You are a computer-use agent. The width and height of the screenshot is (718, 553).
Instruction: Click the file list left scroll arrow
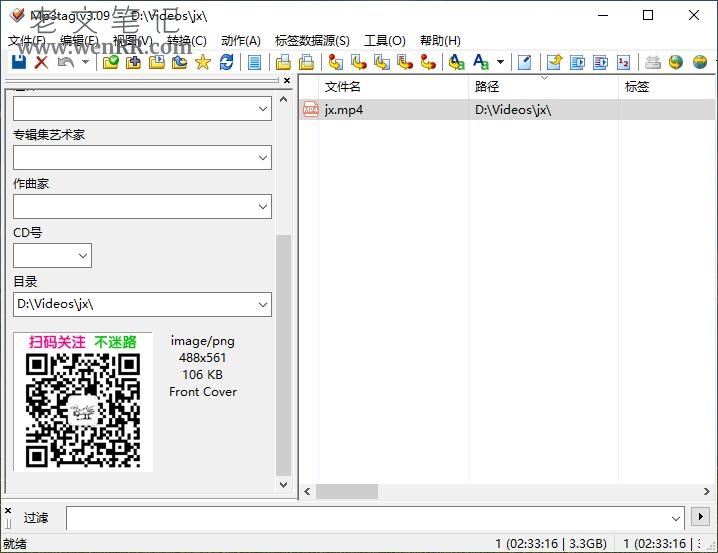tap(307, 492)
